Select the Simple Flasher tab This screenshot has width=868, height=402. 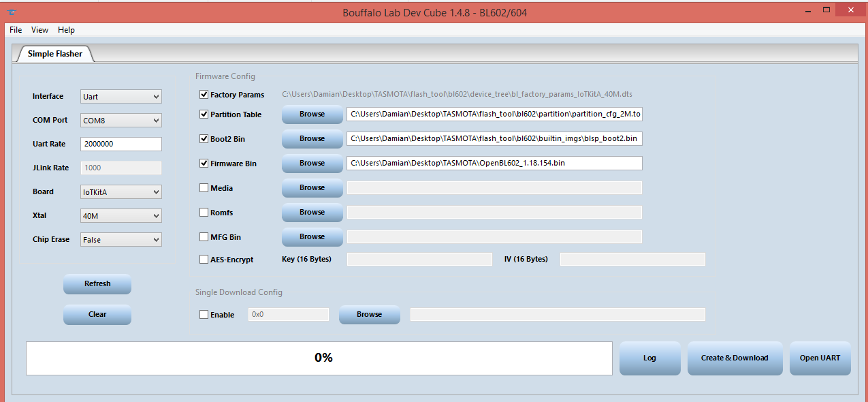pyautogui.click(x=55, y=54)
